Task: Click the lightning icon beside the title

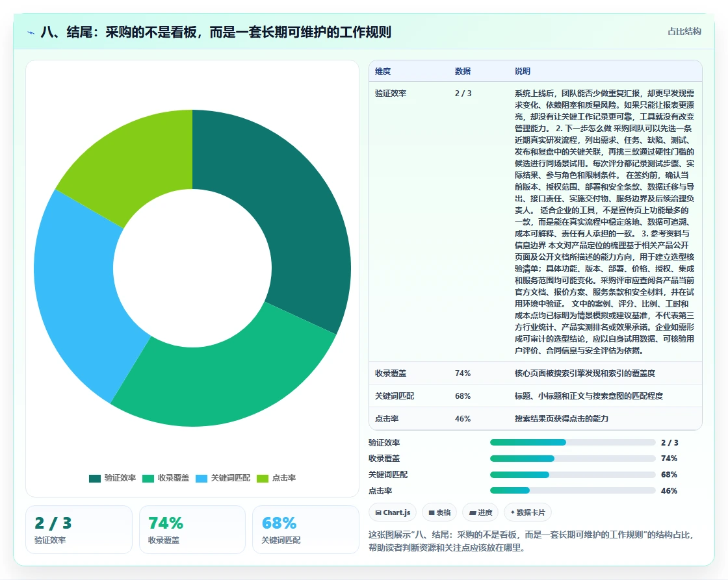Action: [x=31, y=32]
